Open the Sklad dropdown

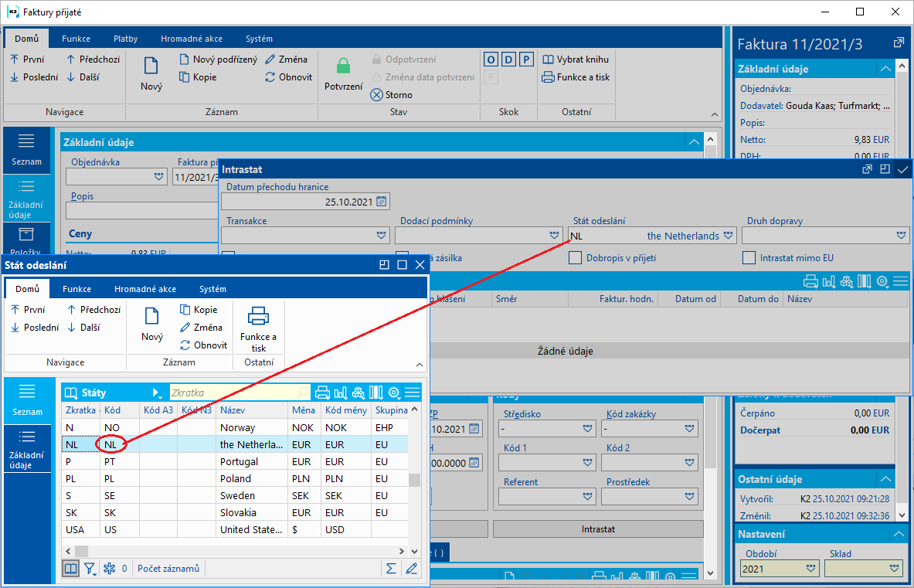coord(895,569)
